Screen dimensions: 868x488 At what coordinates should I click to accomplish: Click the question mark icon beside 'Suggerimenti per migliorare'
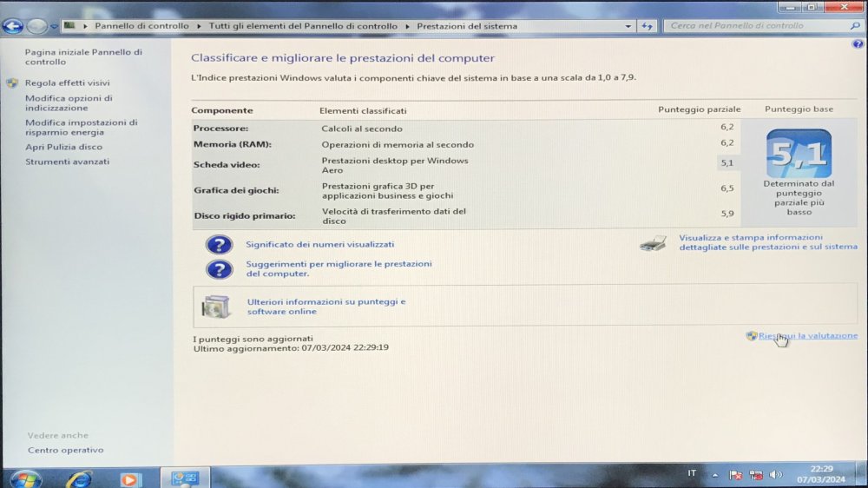(219, 268)
